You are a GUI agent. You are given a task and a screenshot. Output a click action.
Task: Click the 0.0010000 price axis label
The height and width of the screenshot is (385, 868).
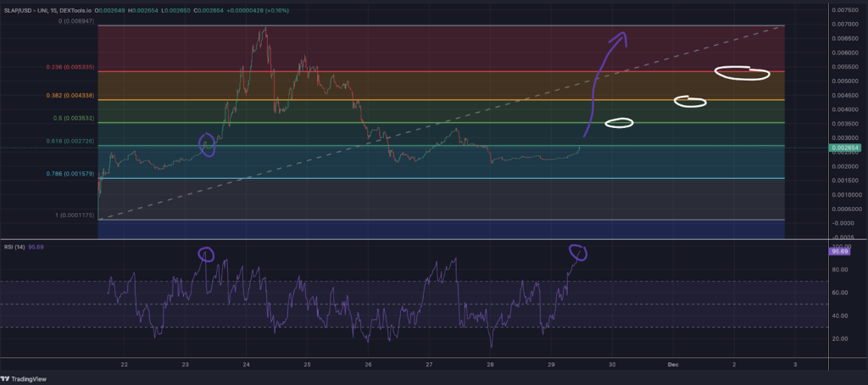(845, 195)
